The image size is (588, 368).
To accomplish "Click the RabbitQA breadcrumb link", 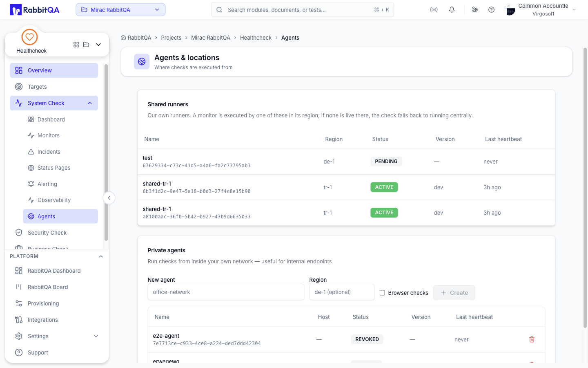I will 139,38.
